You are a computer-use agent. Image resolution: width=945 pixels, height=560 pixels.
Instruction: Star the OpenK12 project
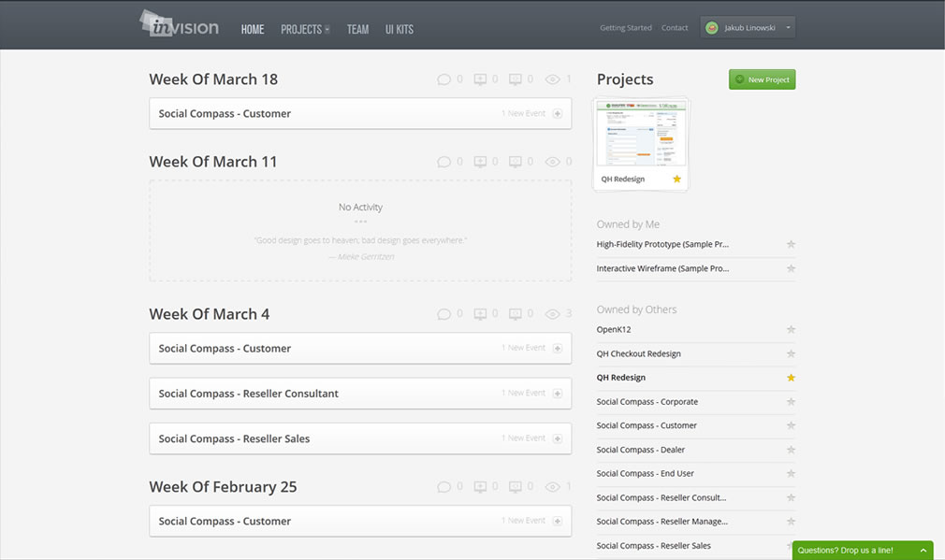coord(791,329)
